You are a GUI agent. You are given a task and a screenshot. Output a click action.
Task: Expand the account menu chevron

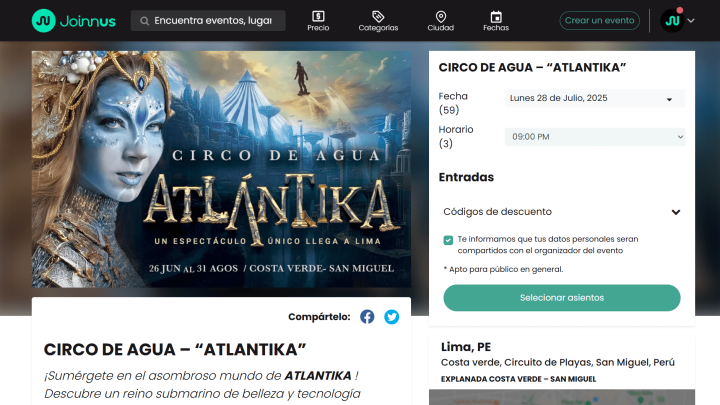(x=691, y=21)
